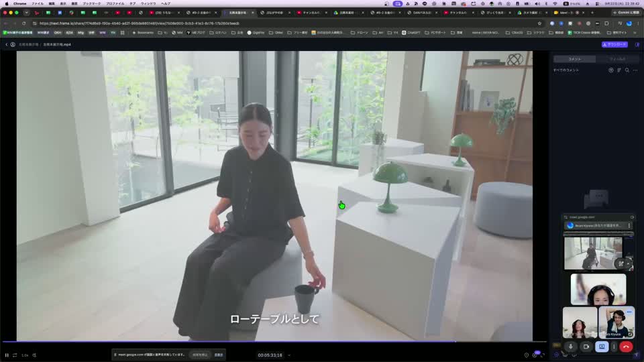Search comments with the magnifier icon
The width and height of the screenshot is (644, 362).
[x=627, y=70]
